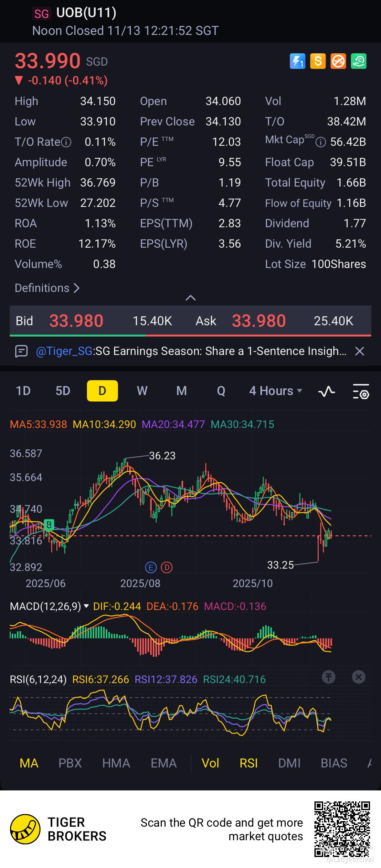This screenshot has width=381, height=868.
Task: Open chart settings icon with gear
Action: pos(361,391)
